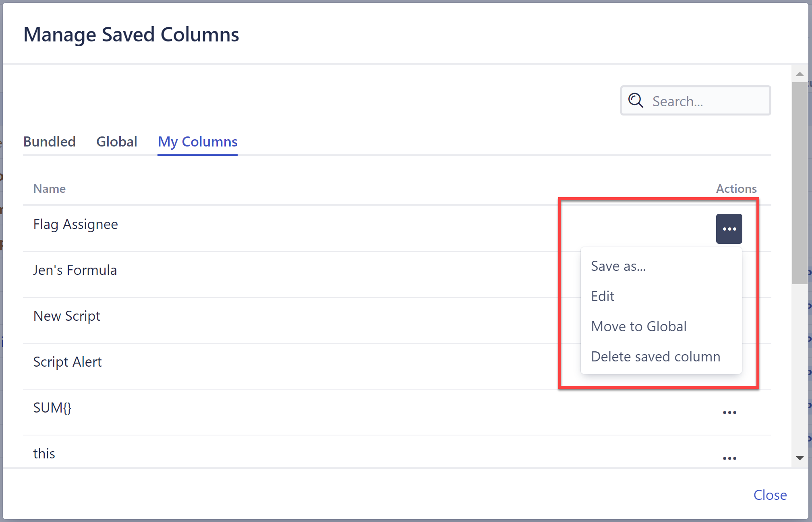Click the search magnifier icon
812x522 pixels.
tap(636, 100)
